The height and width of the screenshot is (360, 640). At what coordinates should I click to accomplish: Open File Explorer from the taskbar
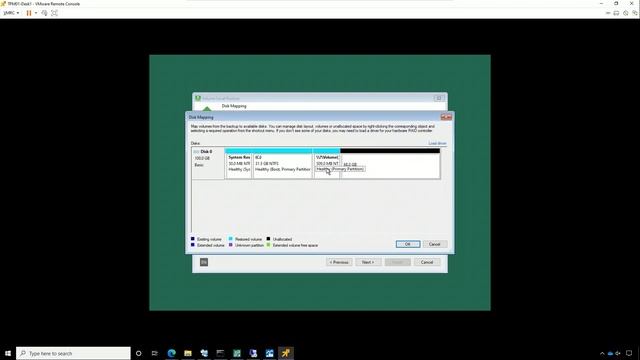[x=188, y=353]
